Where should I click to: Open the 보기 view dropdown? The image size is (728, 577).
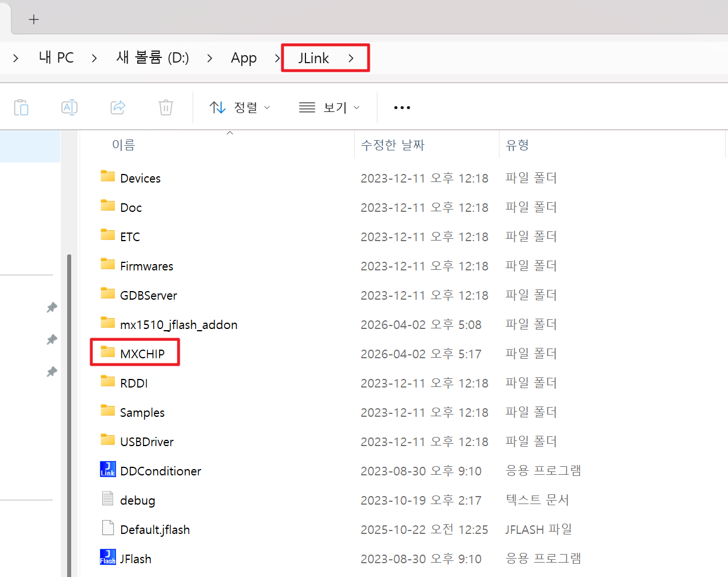coord(330,107)
